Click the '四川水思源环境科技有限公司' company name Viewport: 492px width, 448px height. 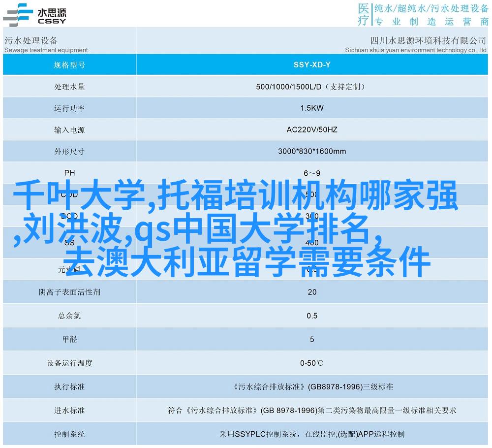point(428,40)
